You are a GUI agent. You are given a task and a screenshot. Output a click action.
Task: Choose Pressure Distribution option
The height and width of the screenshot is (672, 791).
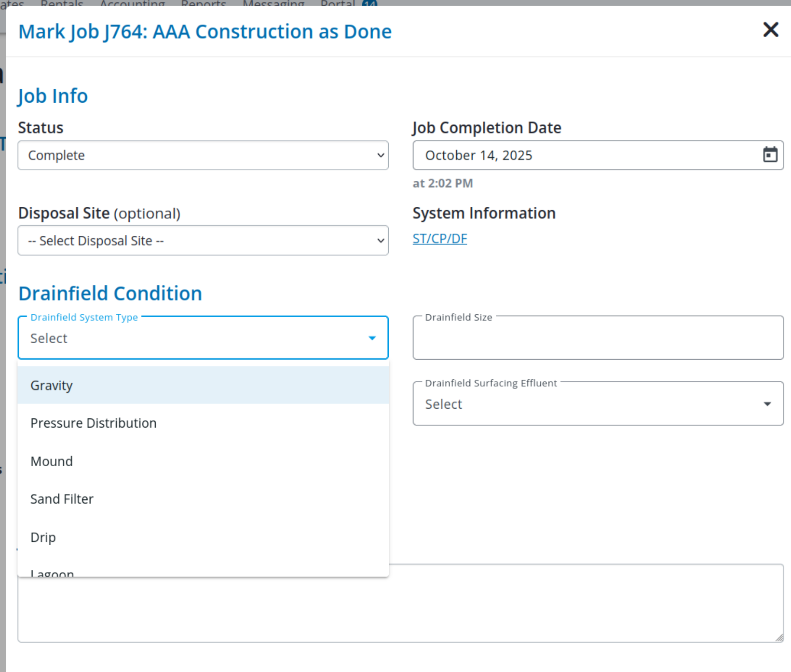coord(203,423)
